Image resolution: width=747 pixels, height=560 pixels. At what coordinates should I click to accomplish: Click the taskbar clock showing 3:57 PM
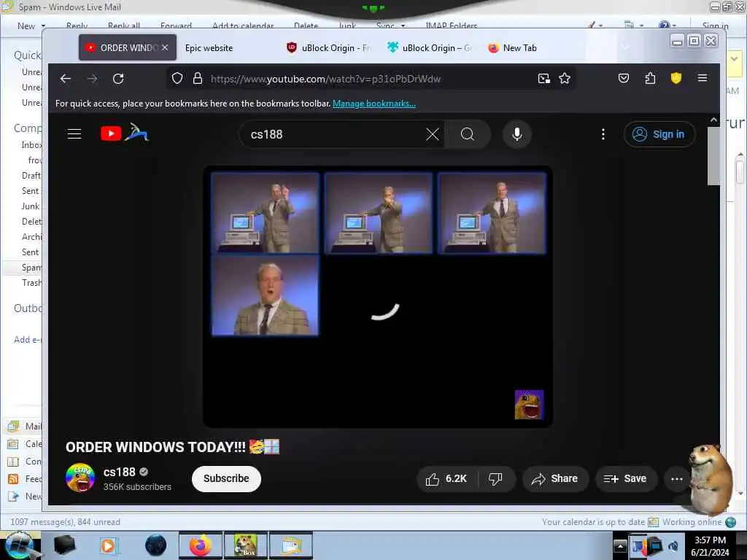point(710,545)
